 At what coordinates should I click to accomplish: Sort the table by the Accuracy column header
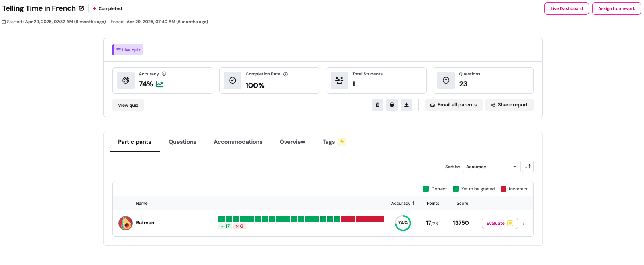402,204
